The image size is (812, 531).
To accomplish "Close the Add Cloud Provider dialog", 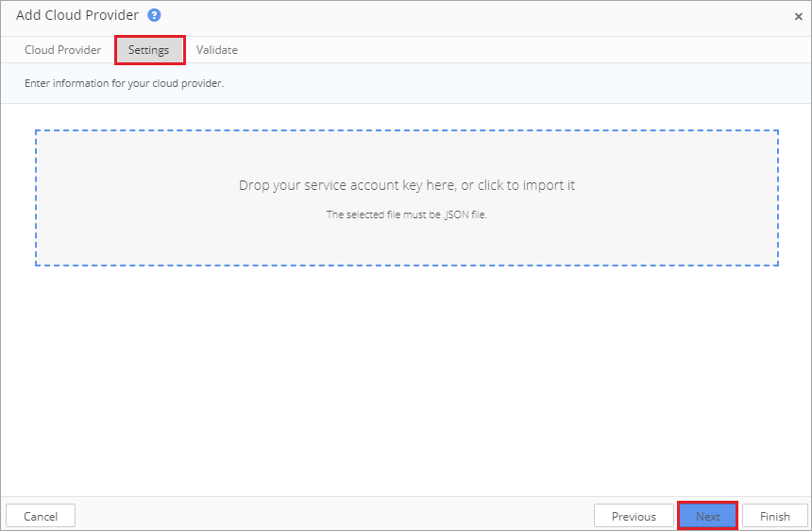I will (x=798, y=17).
